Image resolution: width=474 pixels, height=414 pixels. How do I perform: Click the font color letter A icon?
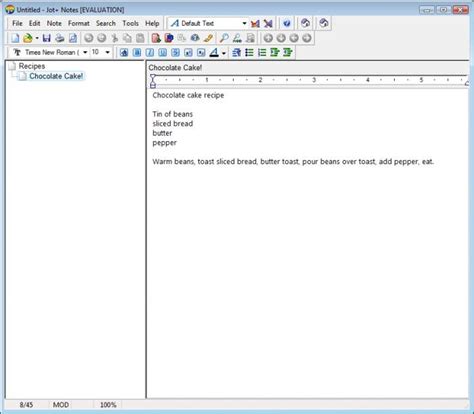pos(214,52)
